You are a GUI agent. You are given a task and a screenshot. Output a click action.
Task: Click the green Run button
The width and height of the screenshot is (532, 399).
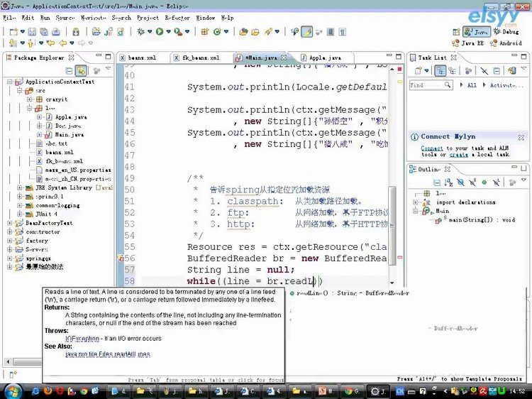coord(159,32)
